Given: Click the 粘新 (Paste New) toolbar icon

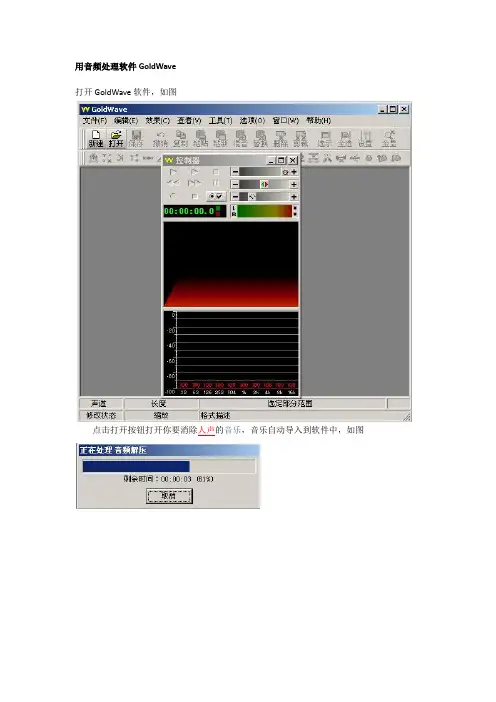Looking at the screenshot, I should 220,138.
